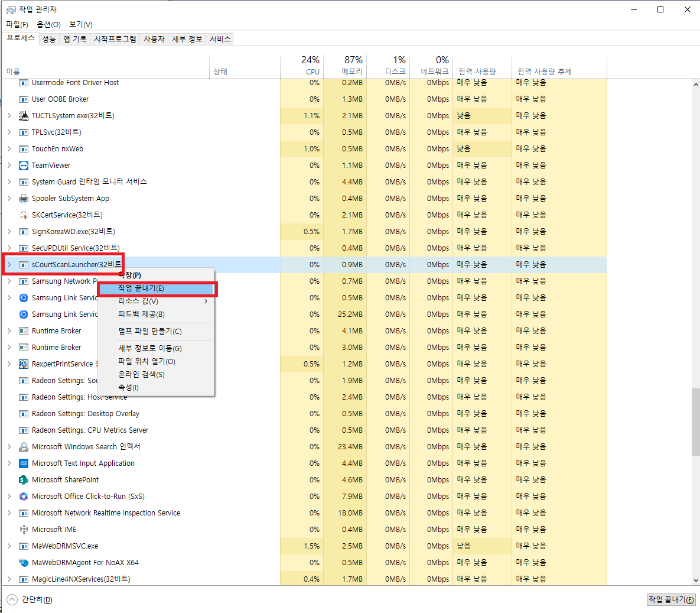Sort by the 이름 column header

[106, 66]
